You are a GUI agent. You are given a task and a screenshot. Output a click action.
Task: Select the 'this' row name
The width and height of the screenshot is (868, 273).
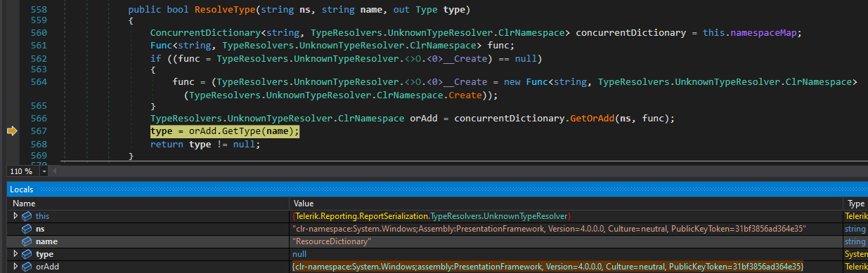[43, 217]
